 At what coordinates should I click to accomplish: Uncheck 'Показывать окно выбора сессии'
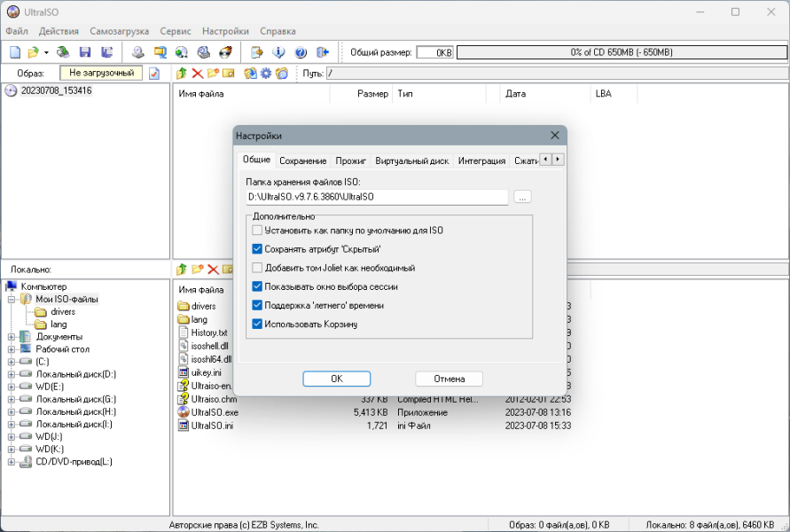click(257, 286)
